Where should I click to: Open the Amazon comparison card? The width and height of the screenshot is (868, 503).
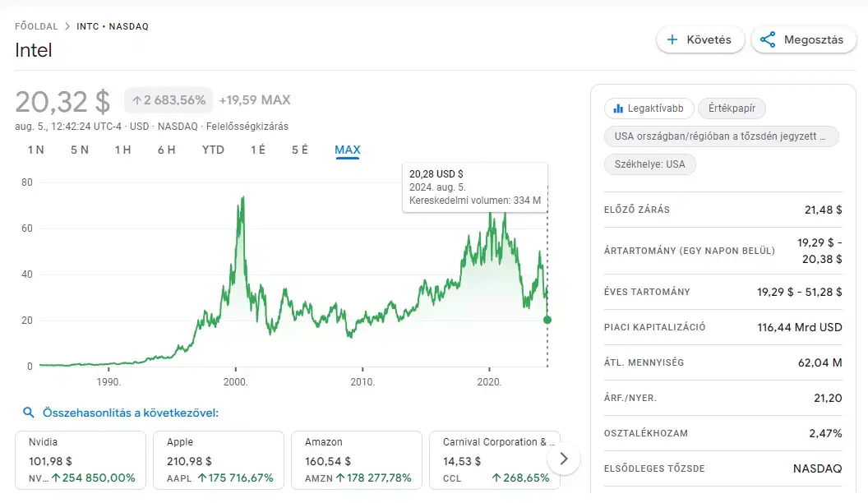[x=357, y=460]
